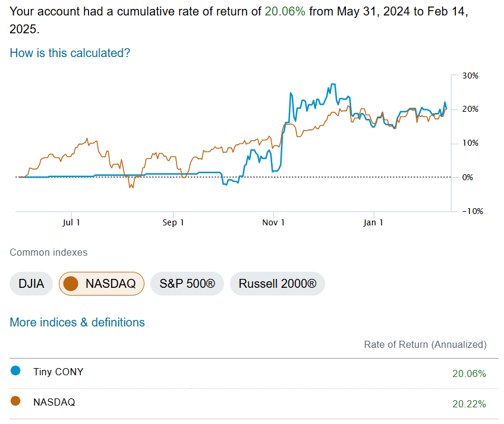This screenshot has height=424, width=504.
Task: Click the 'Jul 1' axis label
Action: click(71, 222)
